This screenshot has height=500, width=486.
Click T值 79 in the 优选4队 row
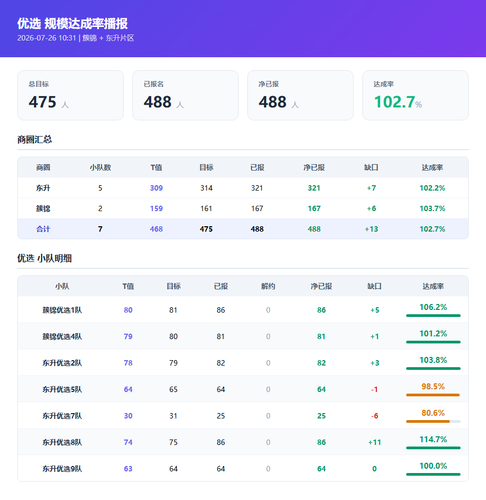[128, 337]
